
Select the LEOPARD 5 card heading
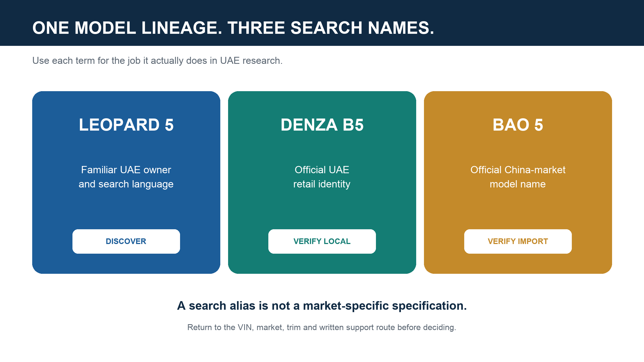click(x=126, y=125)
